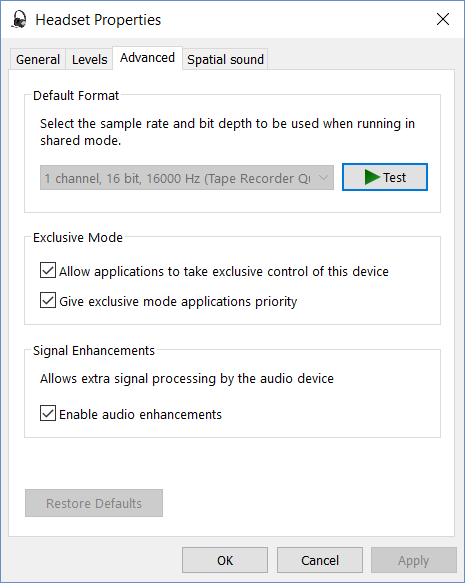Click the green play triangle on Test

[372, 177]
